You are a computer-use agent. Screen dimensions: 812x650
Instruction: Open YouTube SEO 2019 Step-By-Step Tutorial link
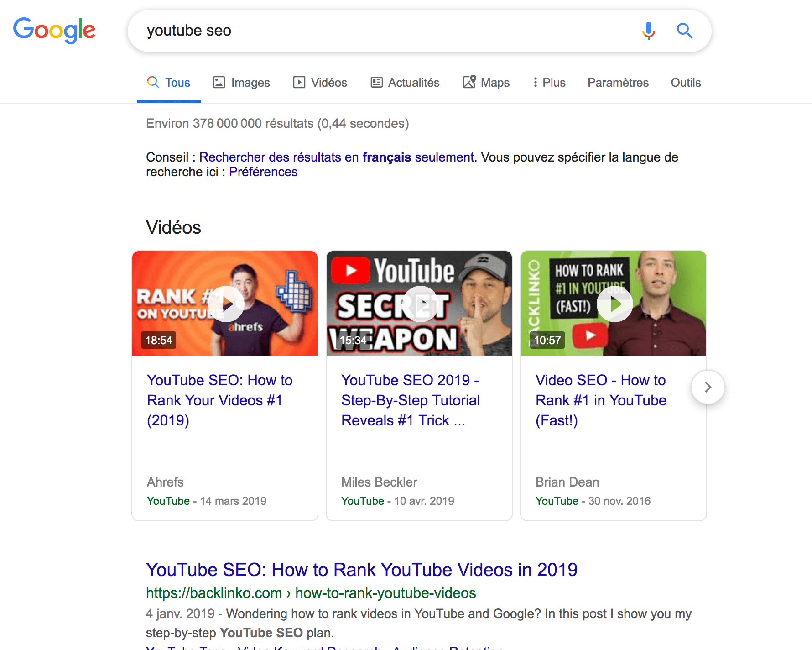coord(411,400)
